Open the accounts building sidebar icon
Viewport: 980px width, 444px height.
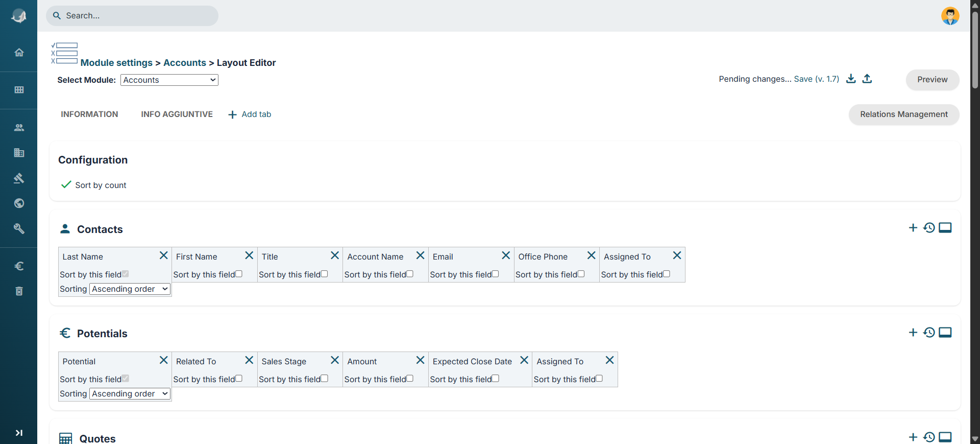coord(19,153)
